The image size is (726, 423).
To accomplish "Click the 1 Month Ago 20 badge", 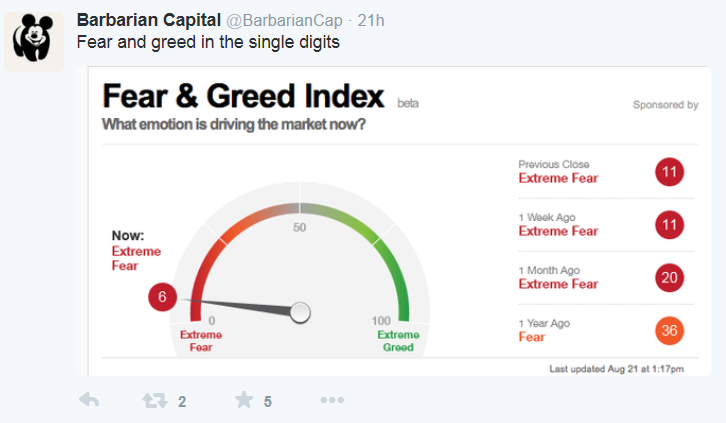I will pyautogui.click(x=670, y=277).
